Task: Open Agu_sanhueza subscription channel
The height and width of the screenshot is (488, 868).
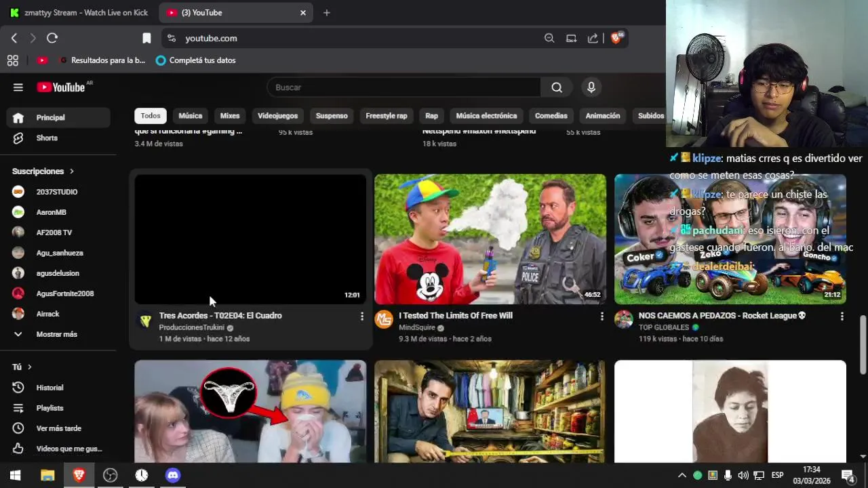Action: click(58, 253)
